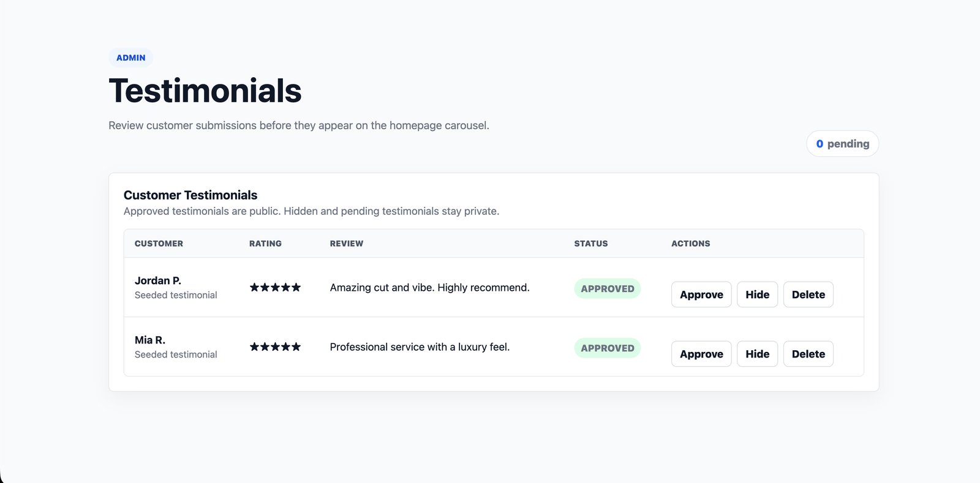Click the customer name Mia R.

tap(150, 340)
